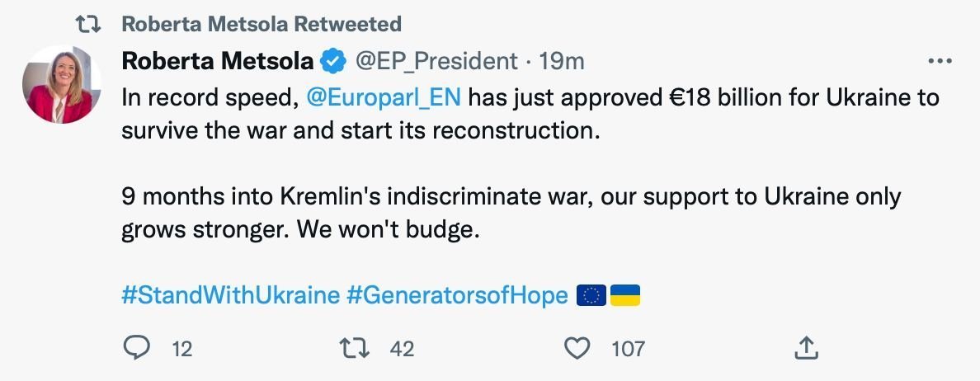Click the reply speech bubble icon

click(134, 349)
